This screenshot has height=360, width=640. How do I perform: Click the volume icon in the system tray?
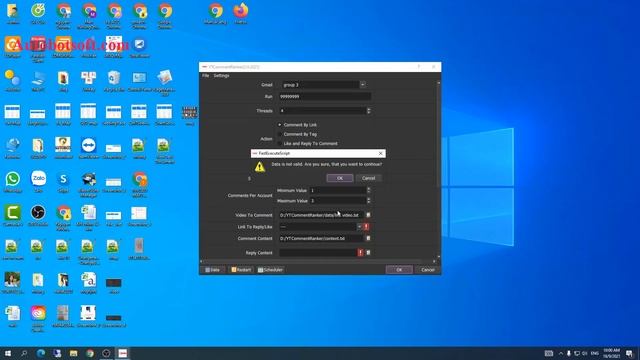[x=585, y=353]
